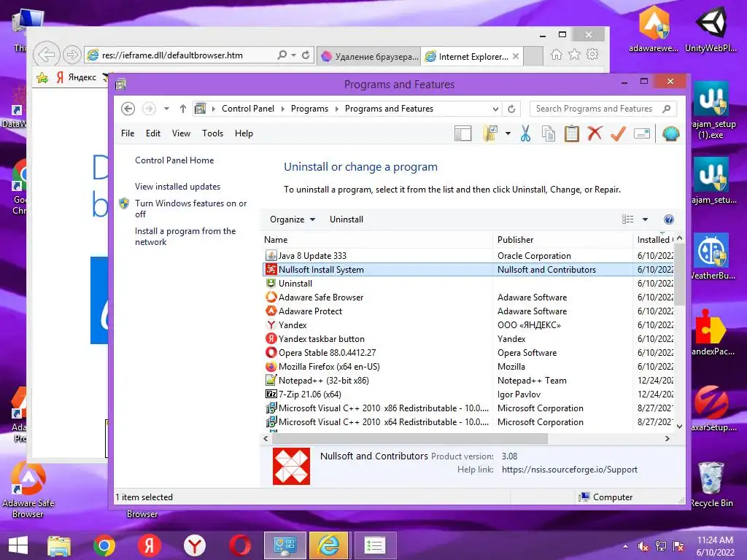Open the Tools menu
The height and width of the screenshot is (560, 747).
pos(212,133)
